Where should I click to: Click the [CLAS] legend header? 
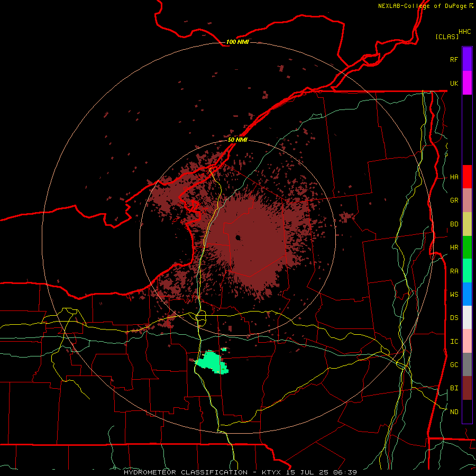point(447,36)
